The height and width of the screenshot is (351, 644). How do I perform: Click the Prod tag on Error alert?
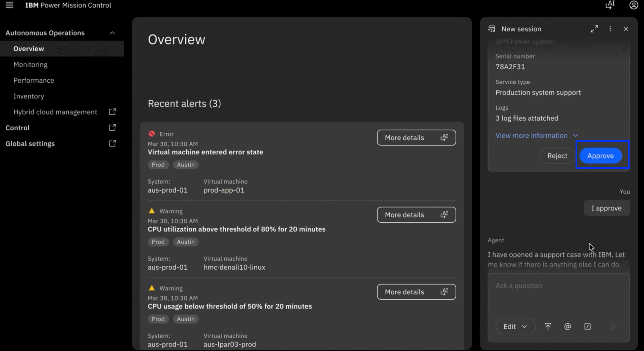tap(158, 165)
